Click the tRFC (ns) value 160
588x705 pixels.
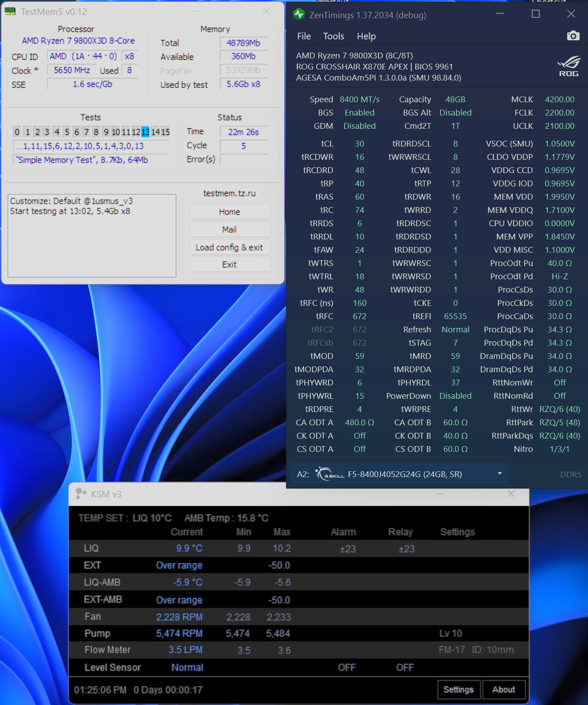pos(360,303)
